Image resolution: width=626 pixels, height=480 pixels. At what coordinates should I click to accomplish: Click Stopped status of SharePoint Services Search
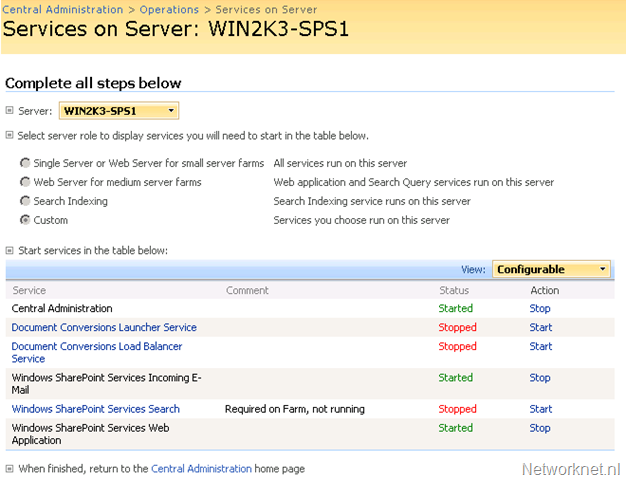pos(458,409)
